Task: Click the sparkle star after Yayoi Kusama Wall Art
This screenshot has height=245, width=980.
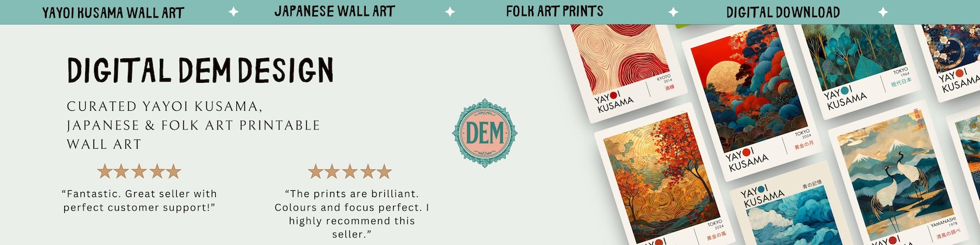Action: (233, 12)
